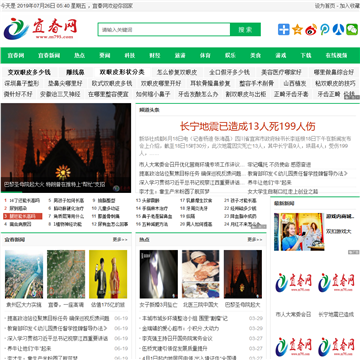Open 在线视频 in the green navbar
This screenshot has width=360, height=360.
pyautogui.click(x=336, y=55)
